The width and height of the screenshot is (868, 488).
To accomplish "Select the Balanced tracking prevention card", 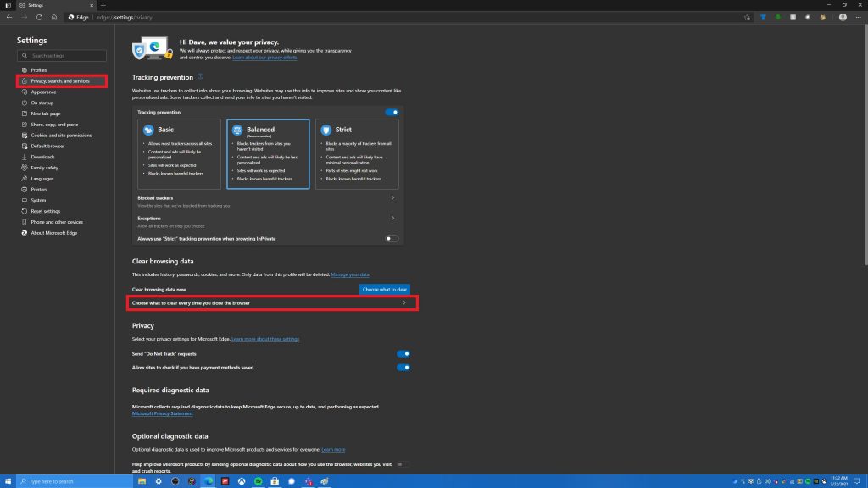I will point(268,154).
